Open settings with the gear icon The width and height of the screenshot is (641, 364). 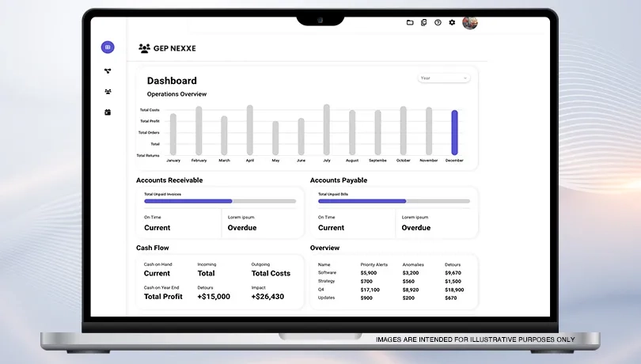(x=452, y=23)
